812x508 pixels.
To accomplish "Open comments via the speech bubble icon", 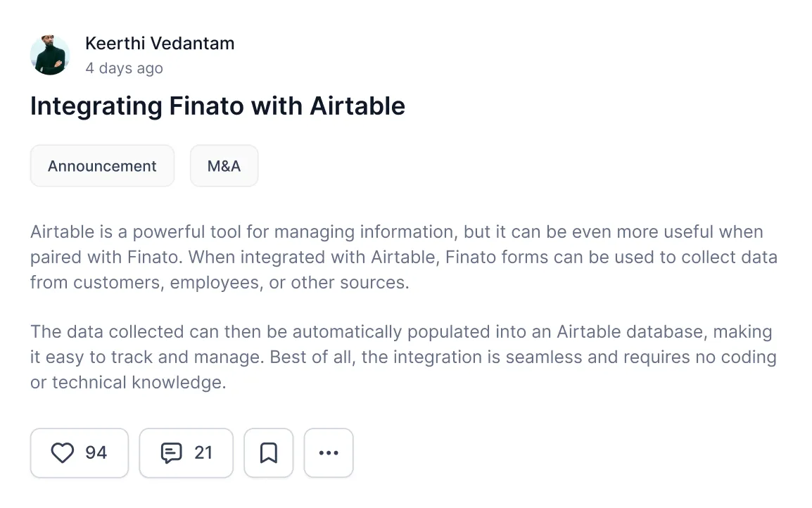I will (171, 452).
